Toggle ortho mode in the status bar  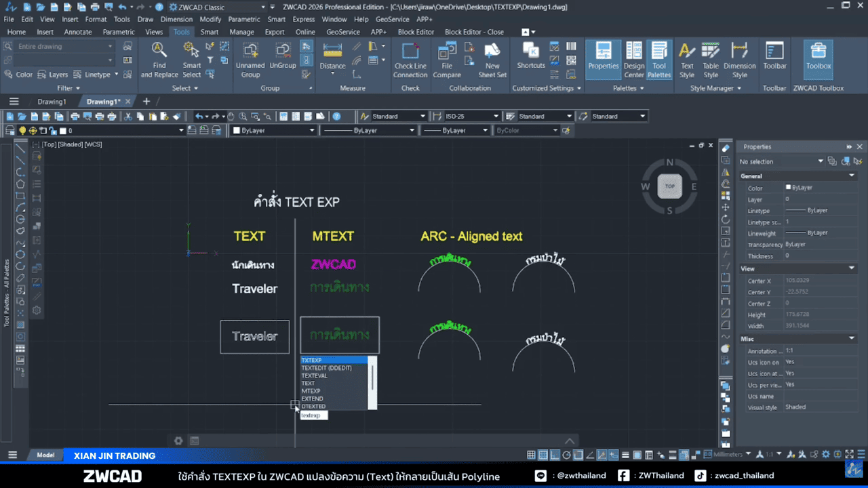554,455
